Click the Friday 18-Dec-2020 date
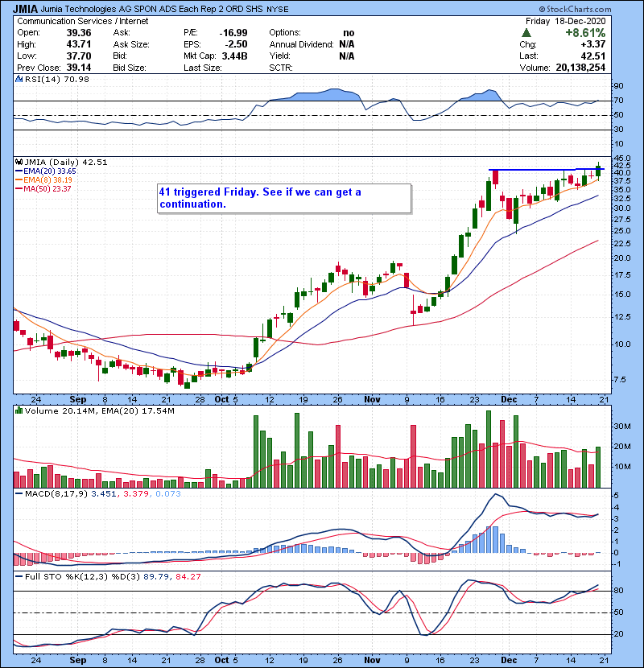The height and width of the screenshot is (668, 644). (x=565, y=21)
